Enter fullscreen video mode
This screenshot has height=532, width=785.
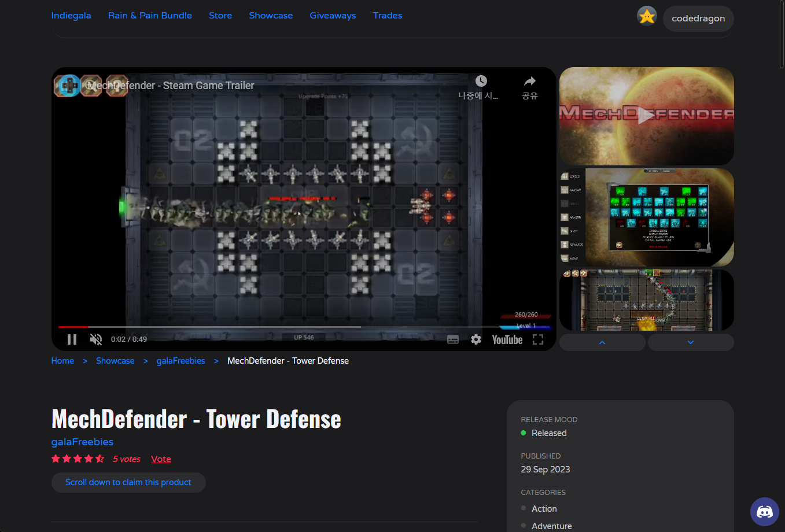[538, 339]
